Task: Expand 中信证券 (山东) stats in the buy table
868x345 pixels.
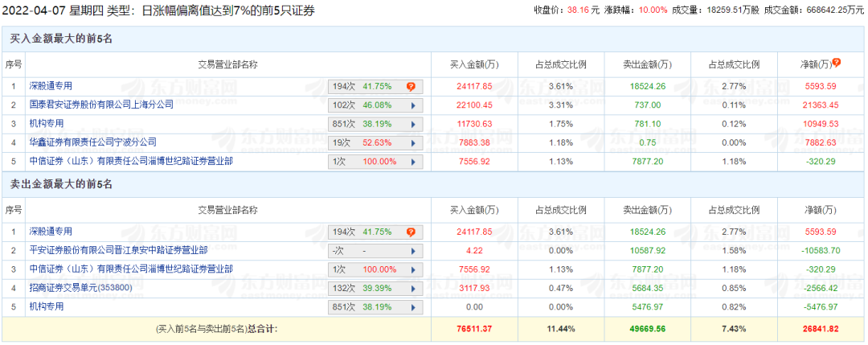Action: pyautogui.click(x=413, y=161)
